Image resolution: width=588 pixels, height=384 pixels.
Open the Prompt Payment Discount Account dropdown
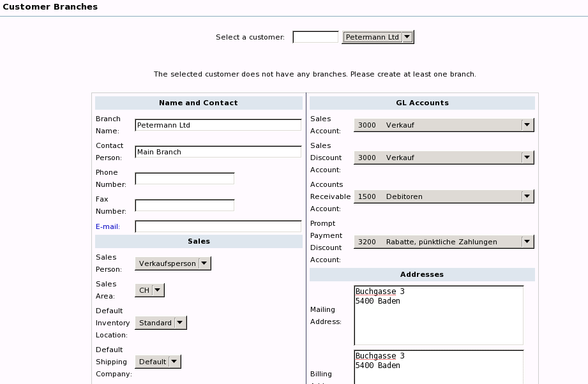pyautogui.click(x=444, y=242)
